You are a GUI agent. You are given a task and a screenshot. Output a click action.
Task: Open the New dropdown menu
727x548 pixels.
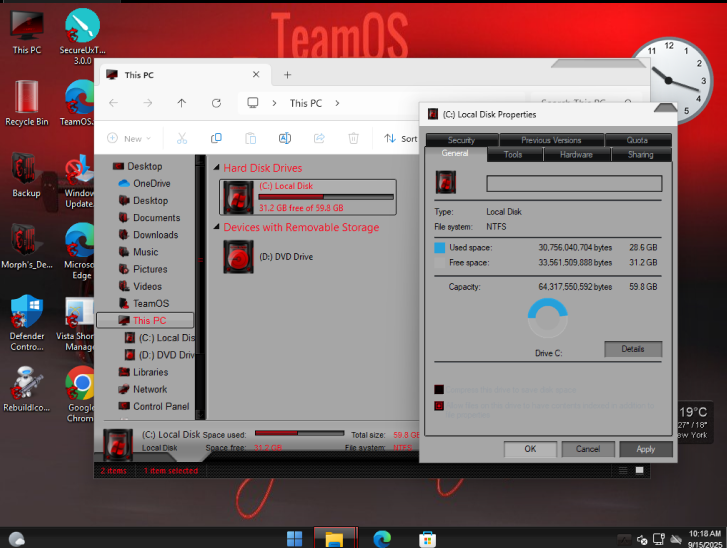click(x=129, y=138)
